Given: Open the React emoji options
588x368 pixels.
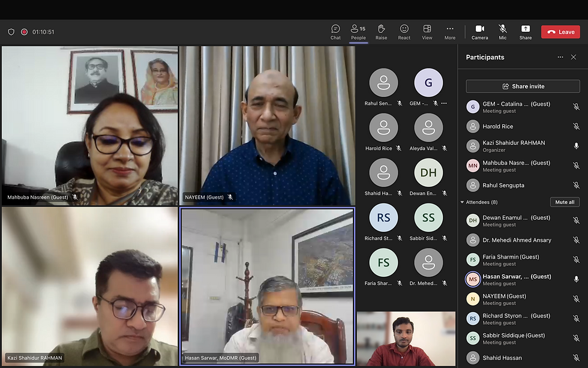Looking at the screenshot, I should [x=404, y=32].
